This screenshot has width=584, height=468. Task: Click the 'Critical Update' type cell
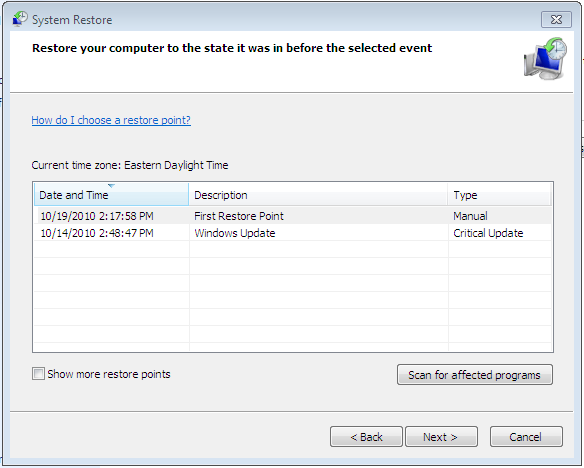coord(488,233)
